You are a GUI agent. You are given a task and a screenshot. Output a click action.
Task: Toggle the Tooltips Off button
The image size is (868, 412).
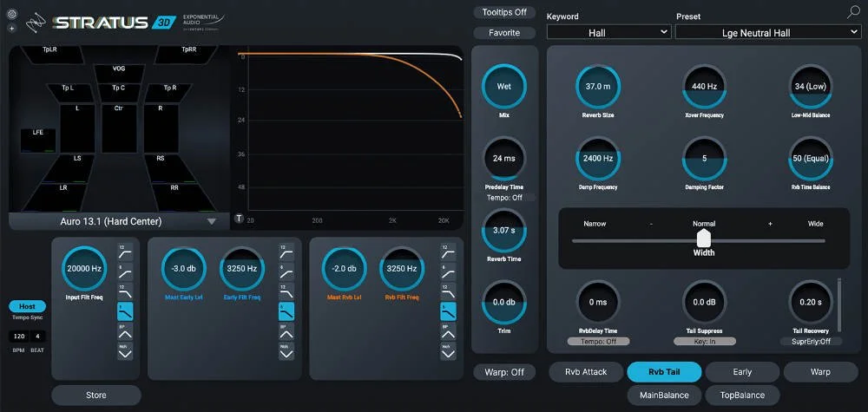pos(504,12)
